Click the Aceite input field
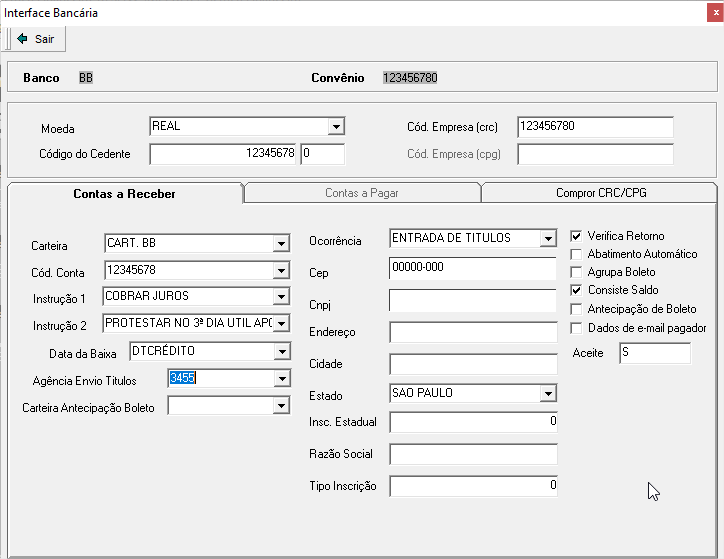This screenshot has width=724, height=559. 655,353
